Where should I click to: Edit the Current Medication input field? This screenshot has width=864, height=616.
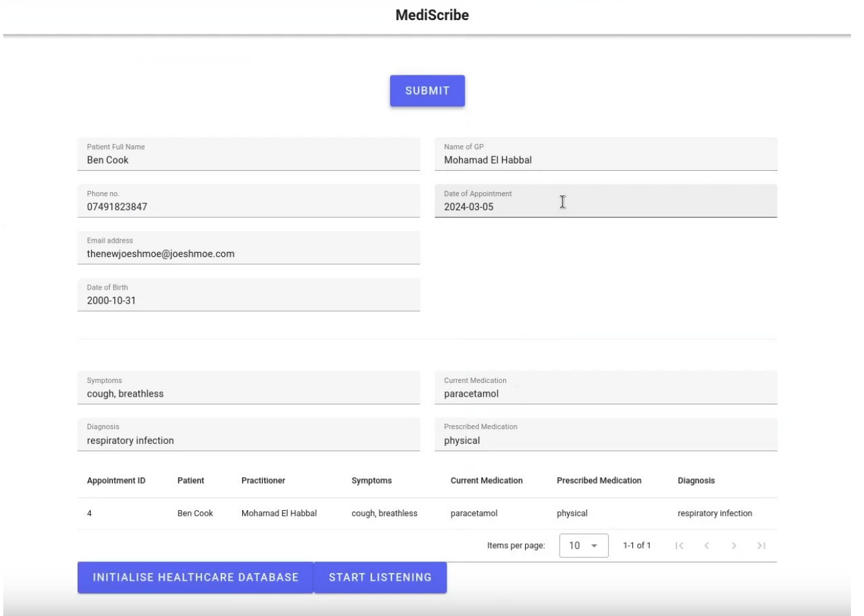click(x=605, y=394)
